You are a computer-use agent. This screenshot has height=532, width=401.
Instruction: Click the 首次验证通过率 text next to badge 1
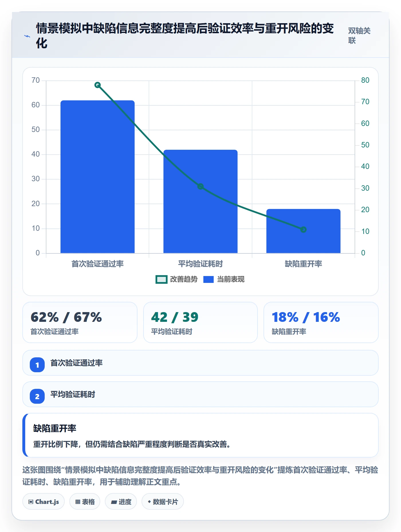click(x=76, y=363)
